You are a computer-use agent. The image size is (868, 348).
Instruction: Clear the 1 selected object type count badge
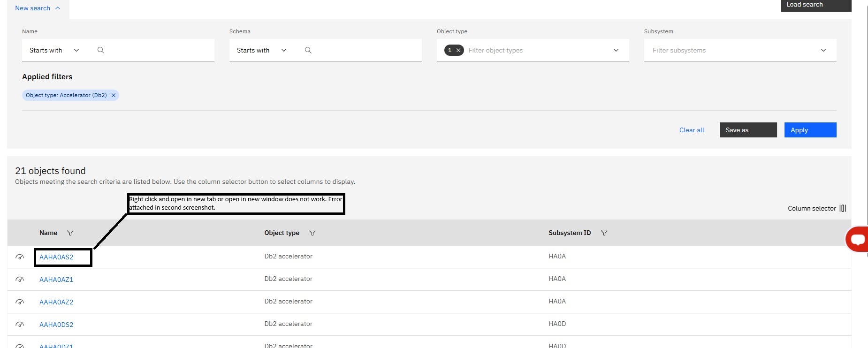(x=458, y=50)
